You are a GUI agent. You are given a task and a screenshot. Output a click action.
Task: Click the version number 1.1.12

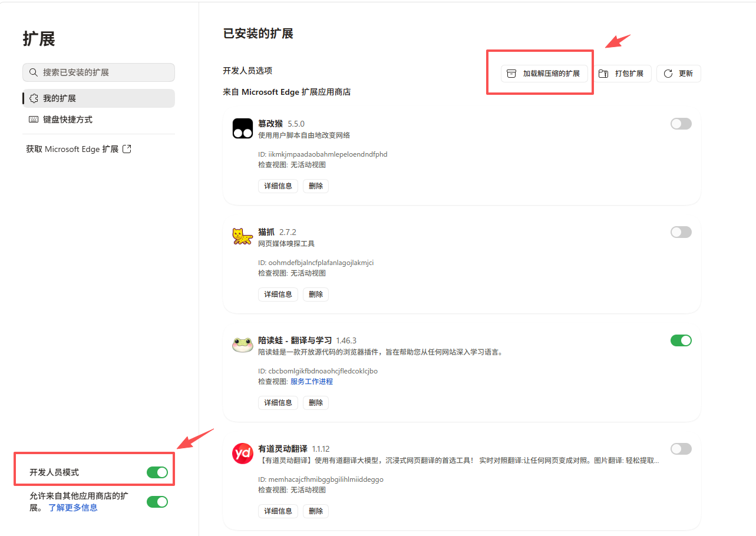pyautogui.click(x=321, y=449)
